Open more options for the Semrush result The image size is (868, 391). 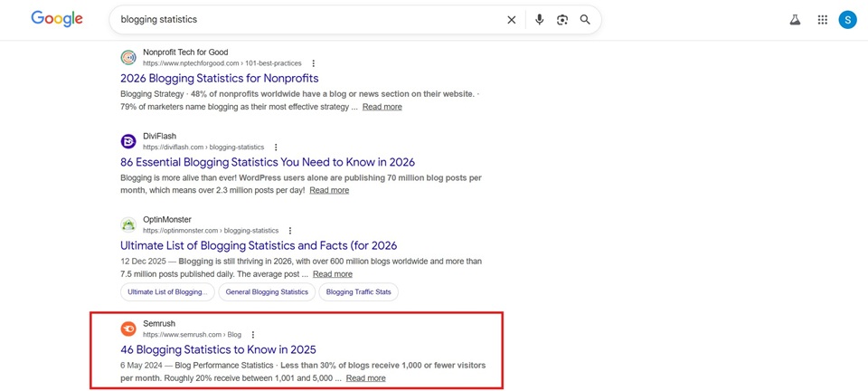point(253,335)
